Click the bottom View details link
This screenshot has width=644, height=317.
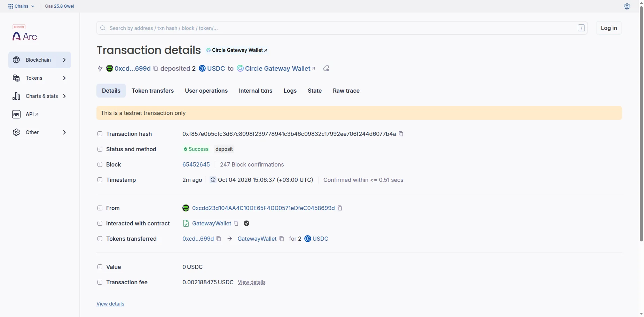coord(110,304)
